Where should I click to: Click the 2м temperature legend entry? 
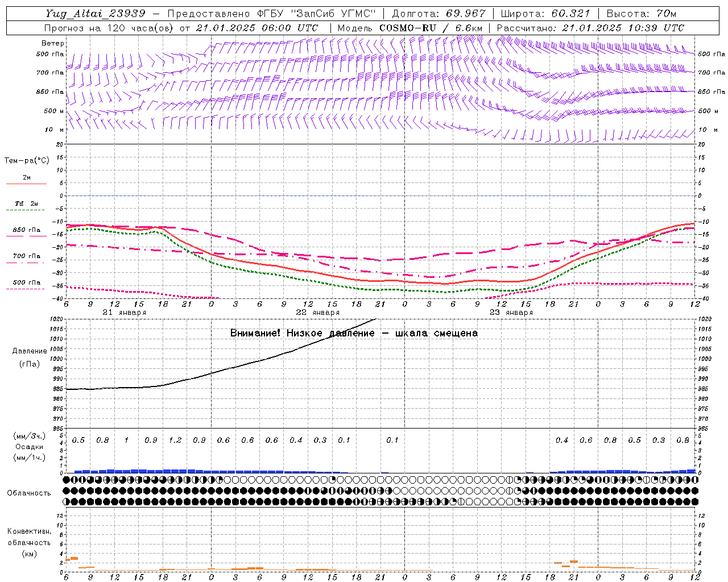(27, 178)
